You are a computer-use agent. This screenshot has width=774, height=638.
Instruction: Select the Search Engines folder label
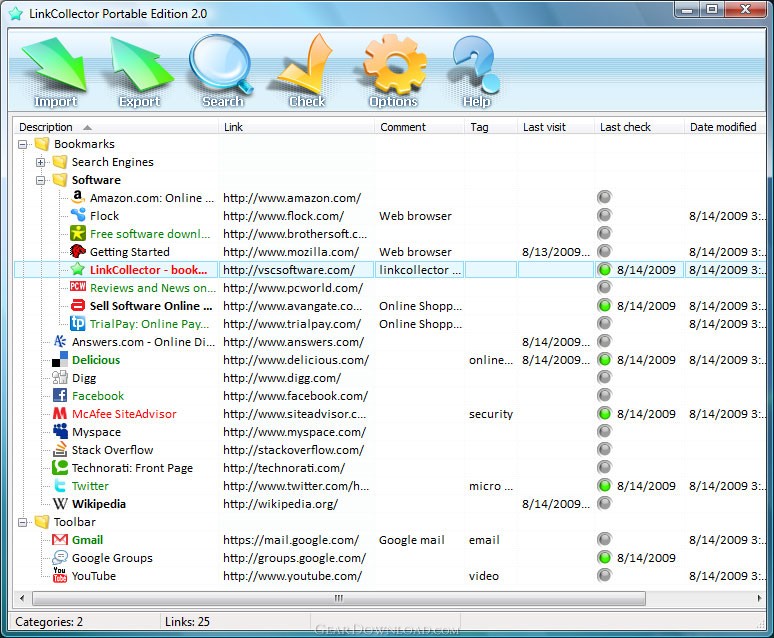(x=113, y=162)
